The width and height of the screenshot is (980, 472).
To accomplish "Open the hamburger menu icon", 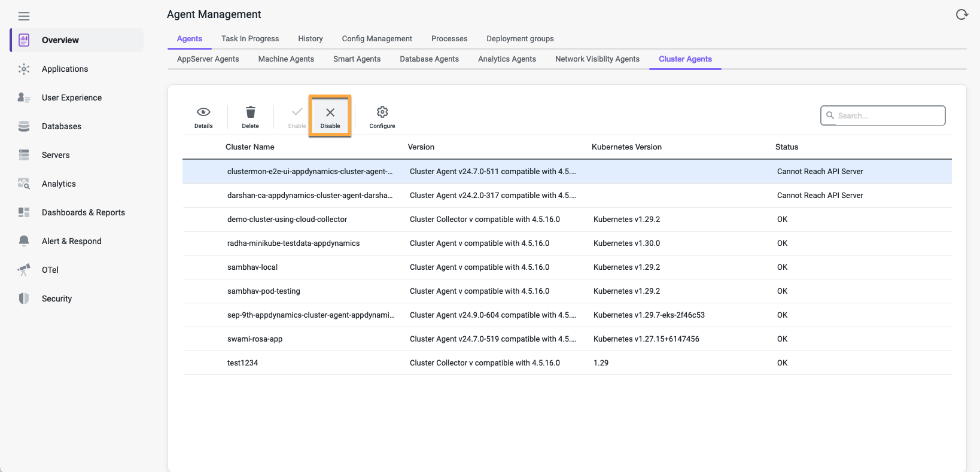I will point(24,16).
